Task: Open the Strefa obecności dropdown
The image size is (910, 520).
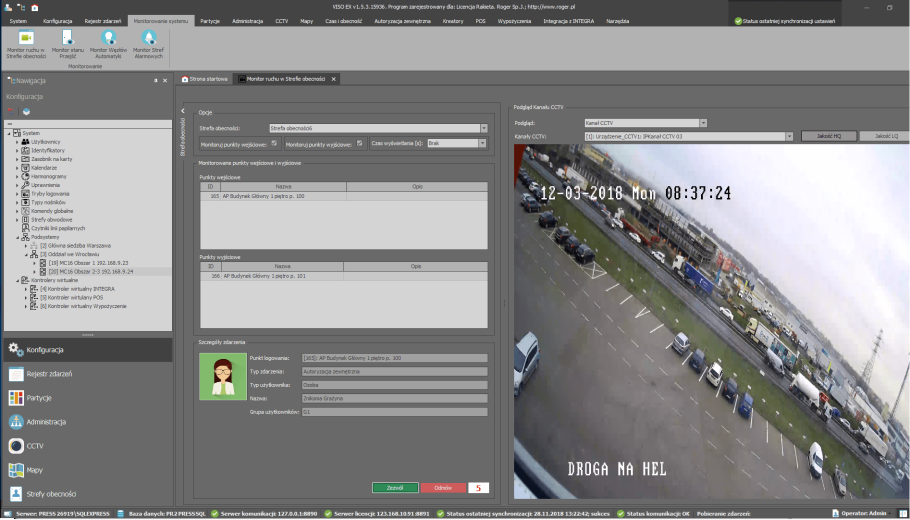Action: click(483, 128)
